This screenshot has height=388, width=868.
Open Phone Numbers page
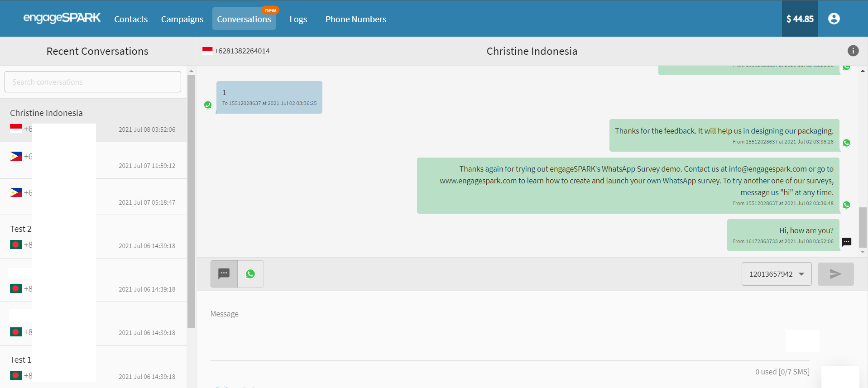355,19
